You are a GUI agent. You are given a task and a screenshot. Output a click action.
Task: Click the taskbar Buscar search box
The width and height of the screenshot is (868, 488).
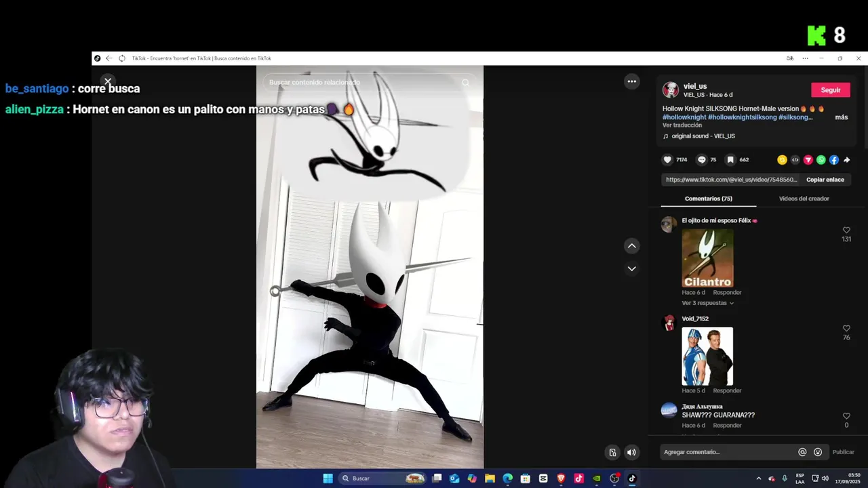tap(383, 479)
